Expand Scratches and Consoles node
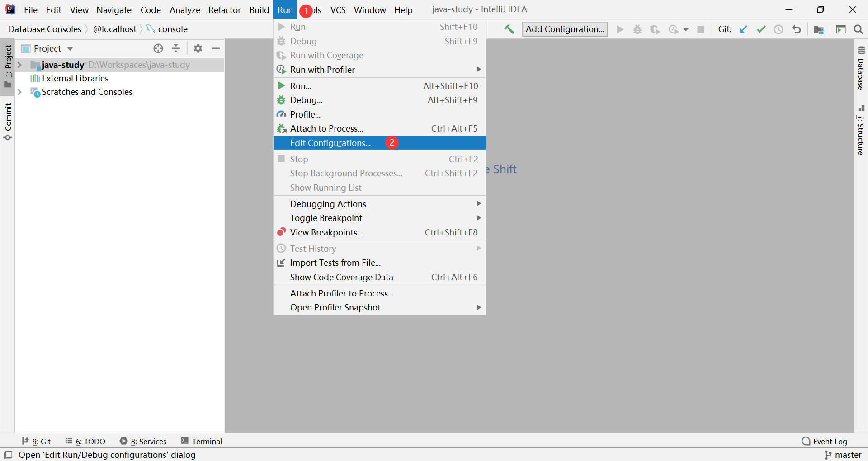 tap(19, 92)
